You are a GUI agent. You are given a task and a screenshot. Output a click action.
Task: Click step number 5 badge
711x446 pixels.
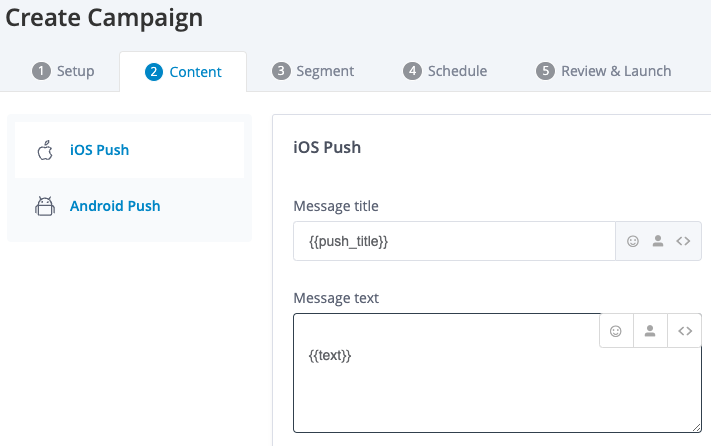click(x=545, y=71)
